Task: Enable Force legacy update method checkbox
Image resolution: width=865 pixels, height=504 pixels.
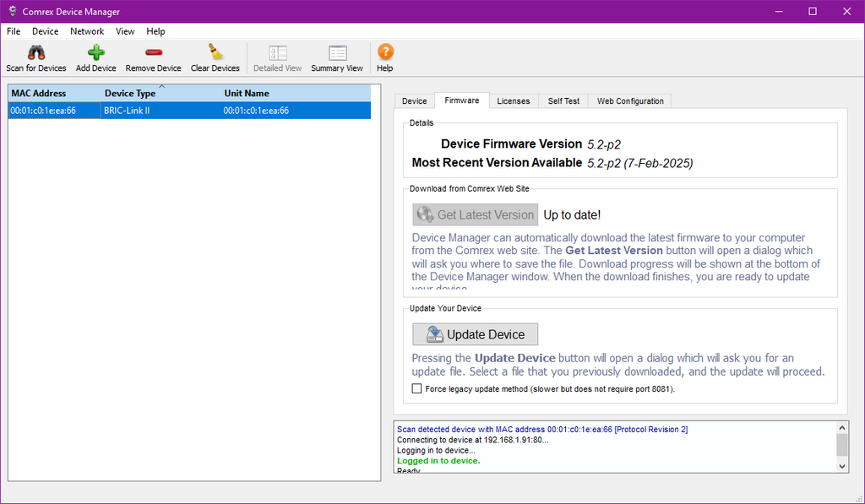Action: pyautogui.click(x=416, y=389)
